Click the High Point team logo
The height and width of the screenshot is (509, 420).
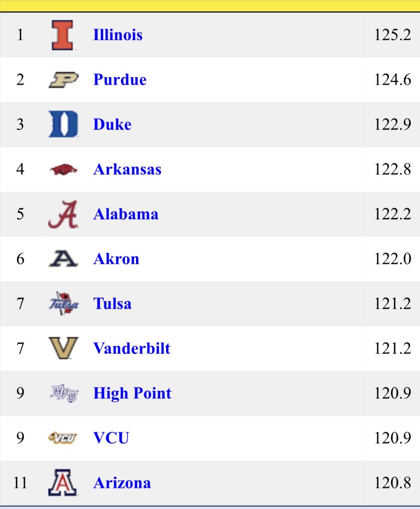pos(63,393)
